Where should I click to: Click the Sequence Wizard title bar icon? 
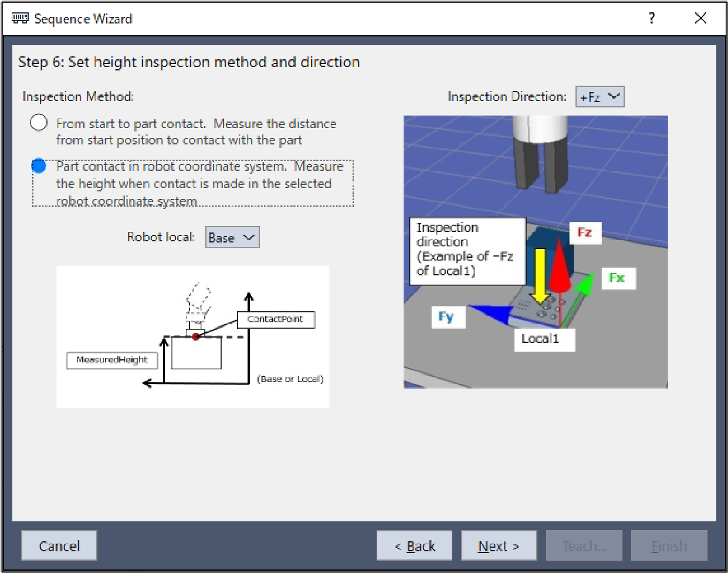click(19, 19)
